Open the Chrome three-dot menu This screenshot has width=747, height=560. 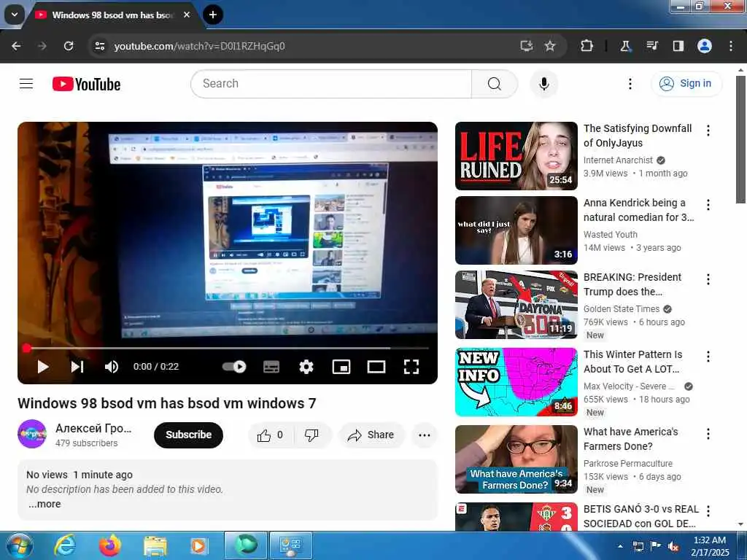[730, 46]
